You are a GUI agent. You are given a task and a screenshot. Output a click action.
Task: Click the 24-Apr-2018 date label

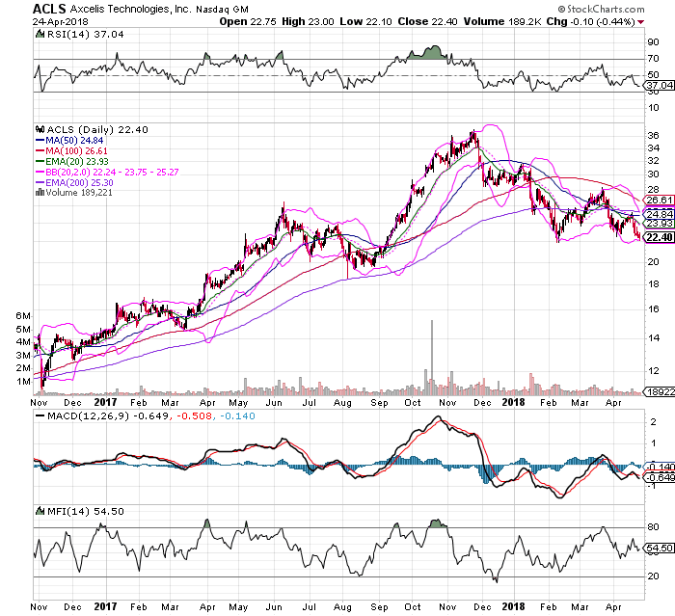tap(60, 21)
